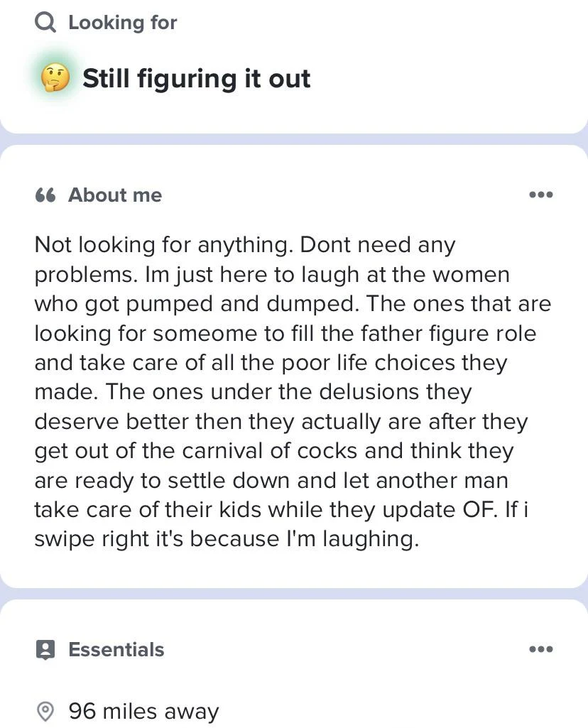This screenshot has height=728, width=588.
Task: Tap 'Not looking for anything' in the bio
Action: 163,245
